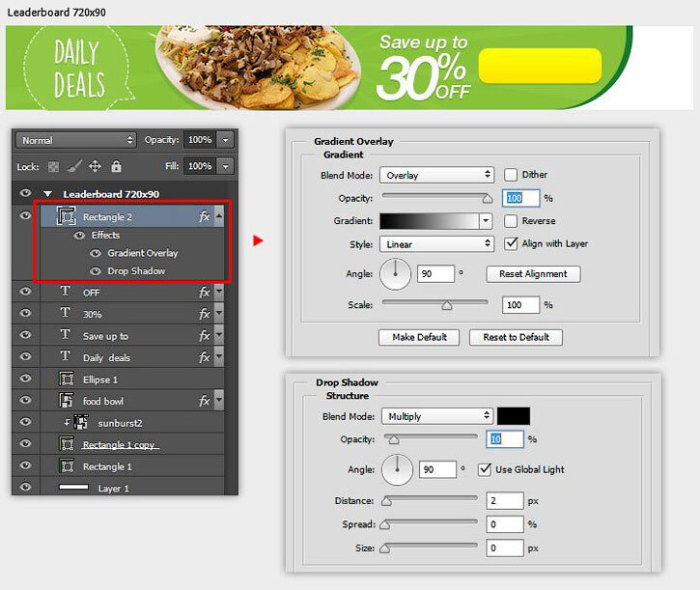Open Gradient Overlay Blend Mode dropdown
This screenshot has width=700, height=590.
[x=436, y=175]
